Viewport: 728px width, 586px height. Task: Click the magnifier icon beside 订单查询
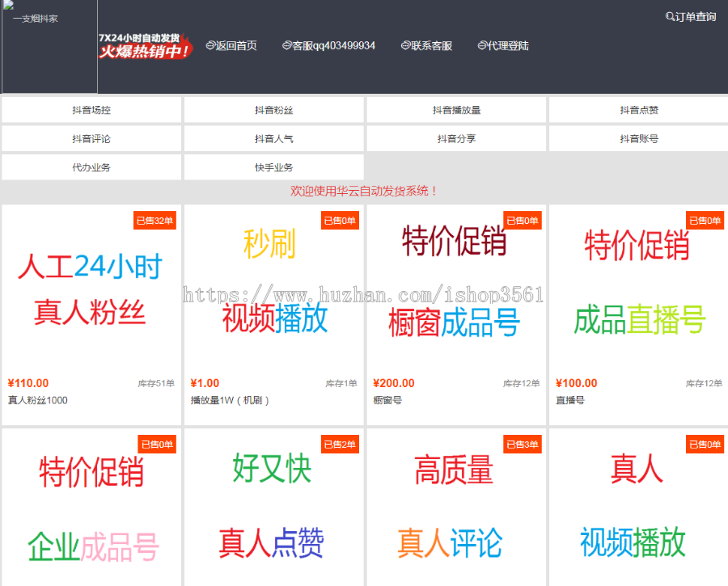pyautogui.click(x=670, y=16)
